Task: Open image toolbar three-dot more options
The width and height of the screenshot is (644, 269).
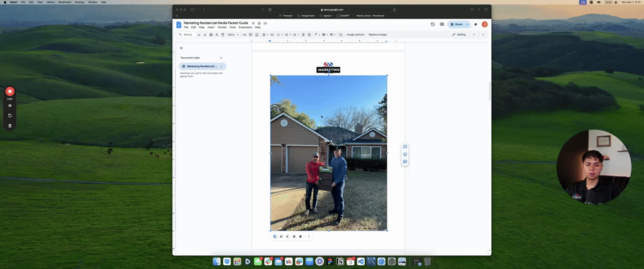Action: (x=309, y=236)
